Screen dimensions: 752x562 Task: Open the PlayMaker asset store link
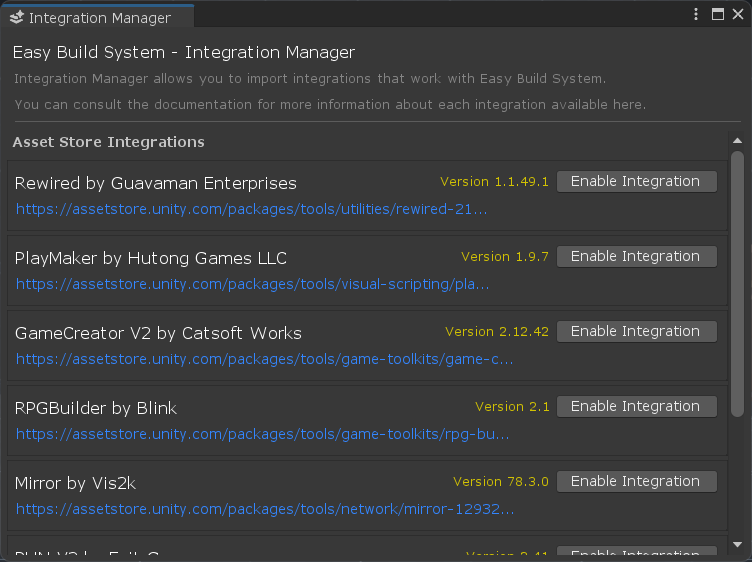pyautogui.click(x=252, y=284)
